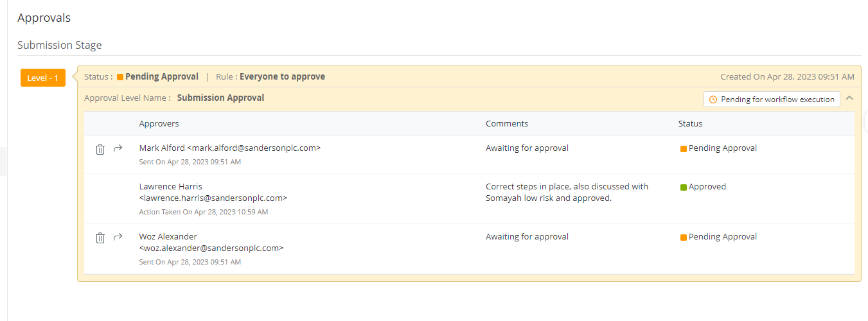Collapse the Submission Approval level panel
Image resolution: width=868 pixels, height=321 pixels.
coord(849,98)
